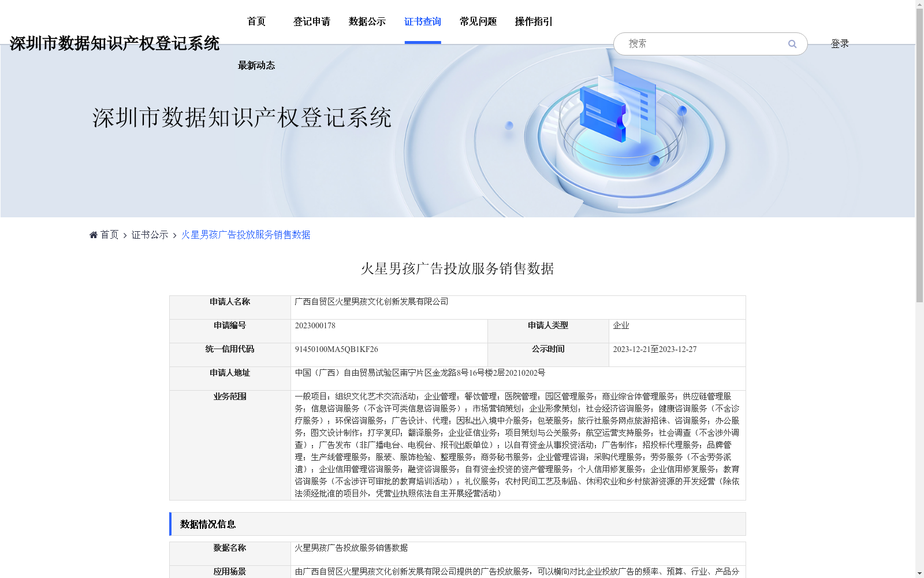Open the 首页 navigation menu item

(256, 21)
